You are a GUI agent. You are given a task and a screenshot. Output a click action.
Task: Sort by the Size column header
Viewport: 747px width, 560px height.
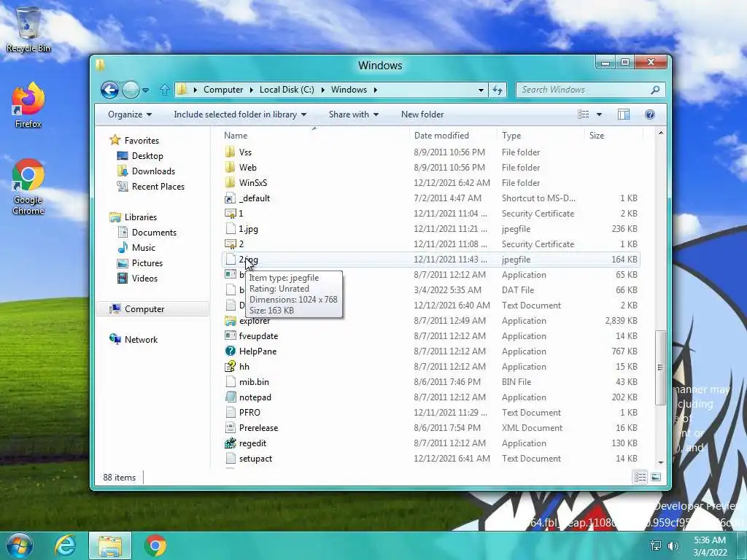(597, 135)
